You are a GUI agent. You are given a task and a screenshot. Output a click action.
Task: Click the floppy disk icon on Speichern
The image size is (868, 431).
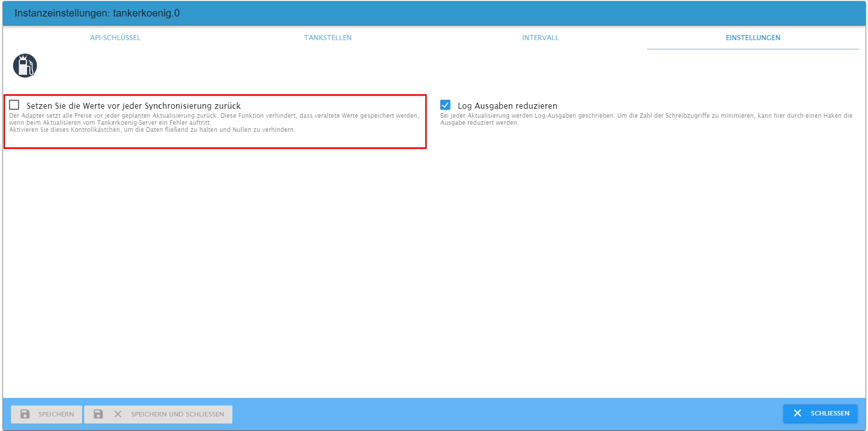click(25, 414)
